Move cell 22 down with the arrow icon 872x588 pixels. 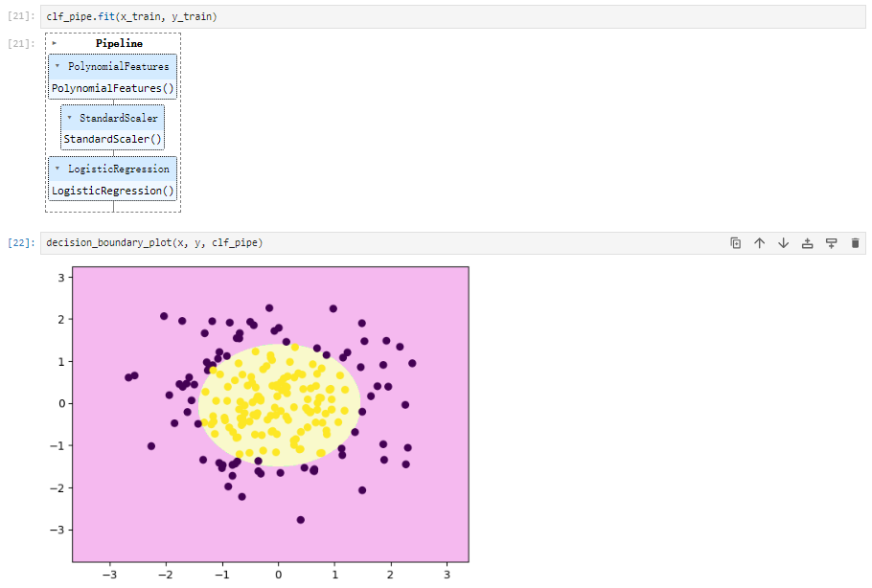(x=783, y=243)
